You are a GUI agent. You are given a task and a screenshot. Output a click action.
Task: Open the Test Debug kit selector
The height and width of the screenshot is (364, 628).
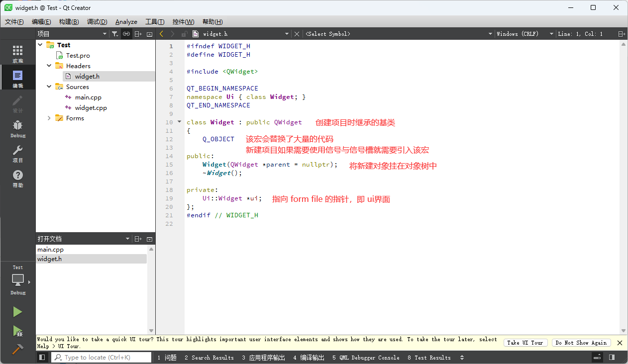pos(18,281)
